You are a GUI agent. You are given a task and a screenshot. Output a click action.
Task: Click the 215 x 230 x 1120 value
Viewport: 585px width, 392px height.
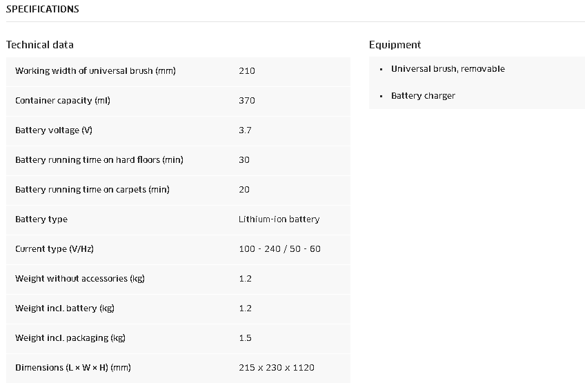click(x=276, y=368)
